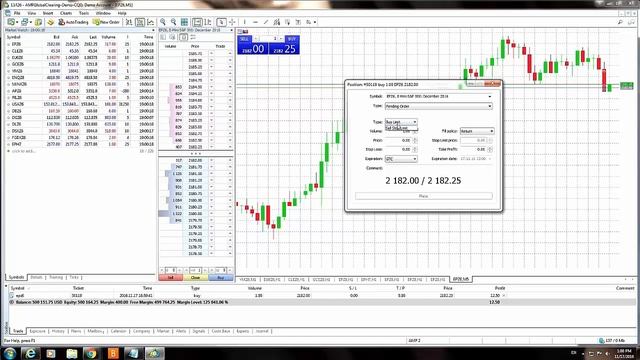Switch to the Calendar tab in Toolbox
Viewport: 640px width, 360px height.
click(x=118, y=331)
